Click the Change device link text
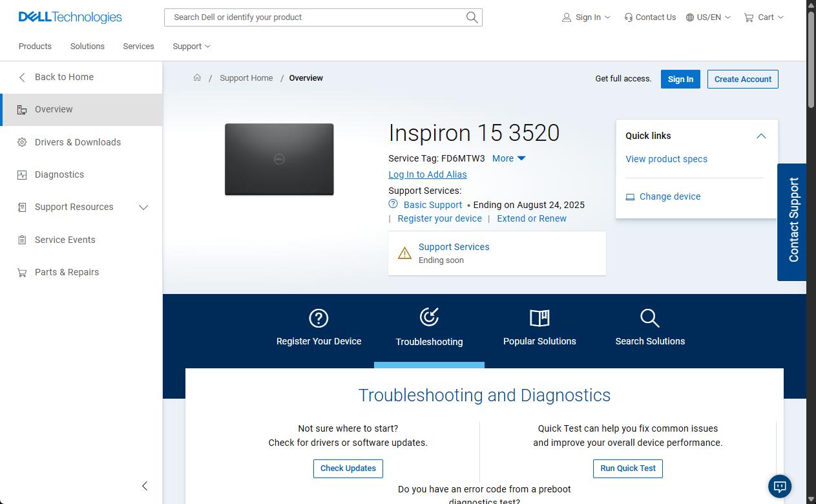This screenshot has height=504, width=816. (x=670, y=196)
